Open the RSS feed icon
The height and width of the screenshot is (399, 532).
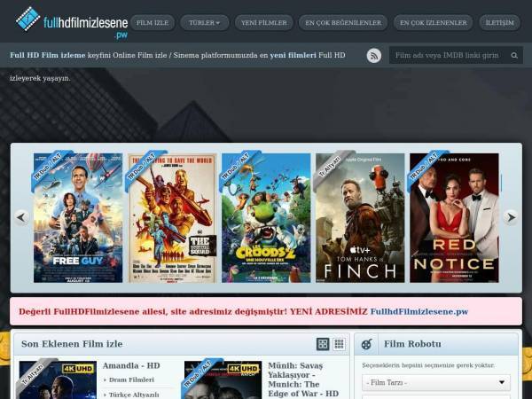point(374,56)
